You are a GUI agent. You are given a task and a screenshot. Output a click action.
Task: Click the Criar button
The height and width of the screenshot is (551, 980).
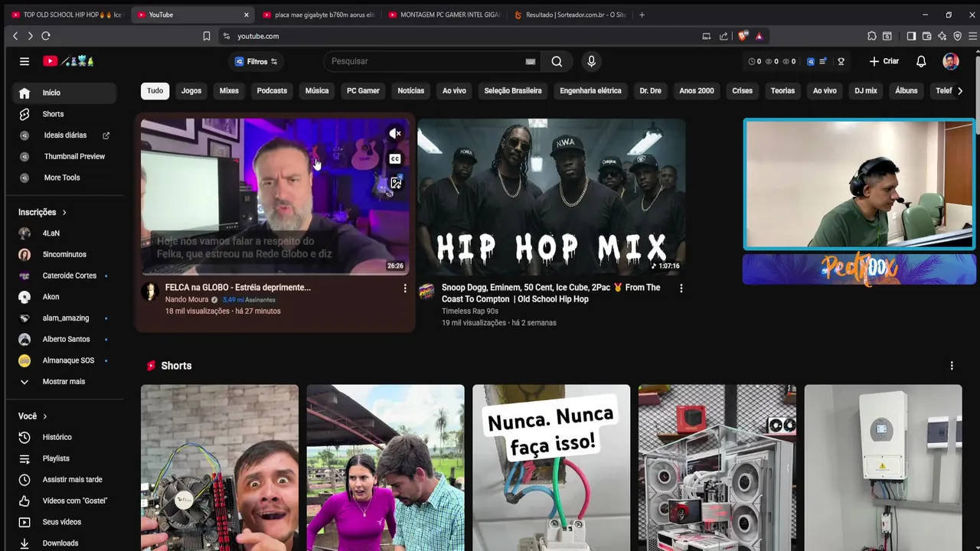pyautogui.click(x=884, y=61)
